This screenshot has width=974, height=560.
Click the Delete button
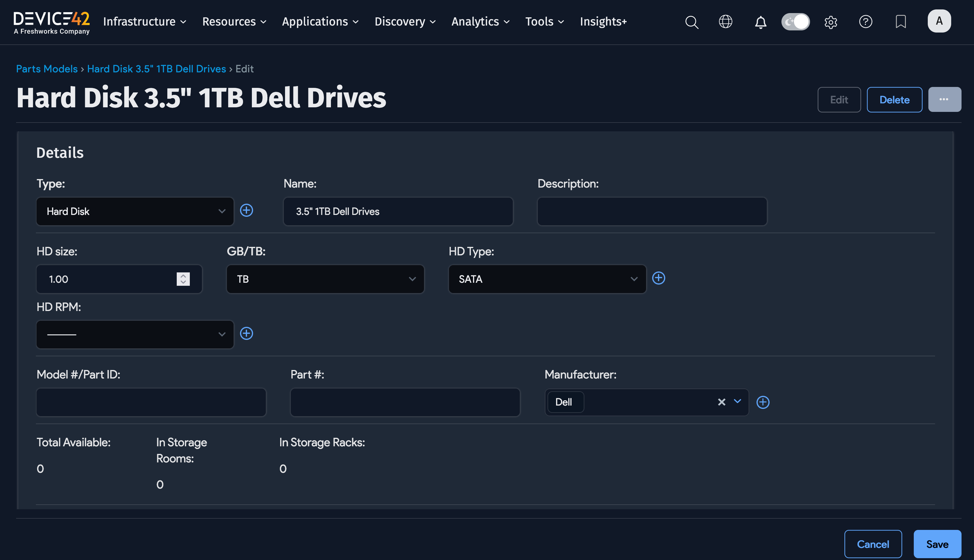pyautogui.click(x=894, y=100)
